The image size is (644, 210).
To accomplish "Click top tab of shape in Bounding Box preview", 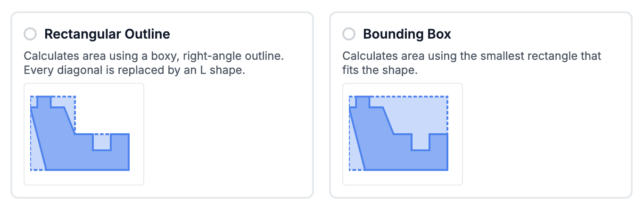I will pos(363,102).
